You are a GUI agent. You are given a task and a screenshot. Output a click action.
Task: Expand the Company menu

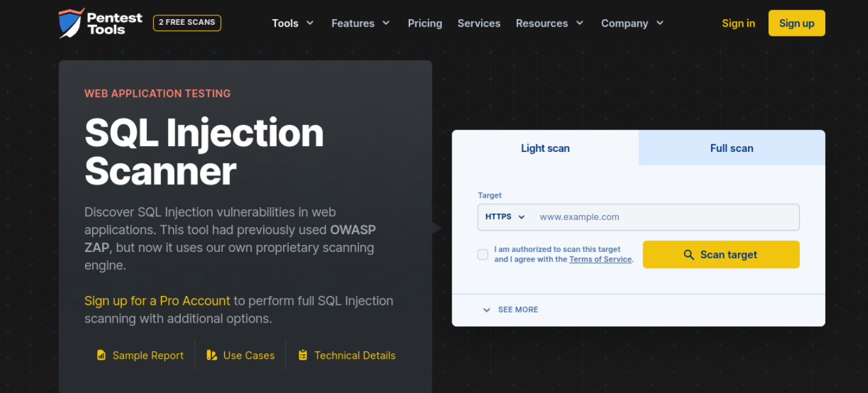(632, 23)
